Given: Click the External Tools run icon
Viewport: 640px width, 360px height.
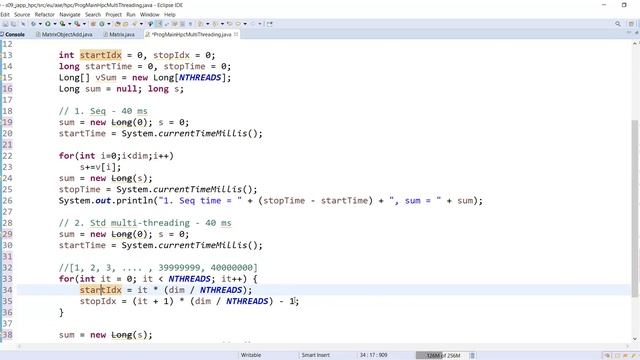Looking at the screenshot, I should 78,24.
